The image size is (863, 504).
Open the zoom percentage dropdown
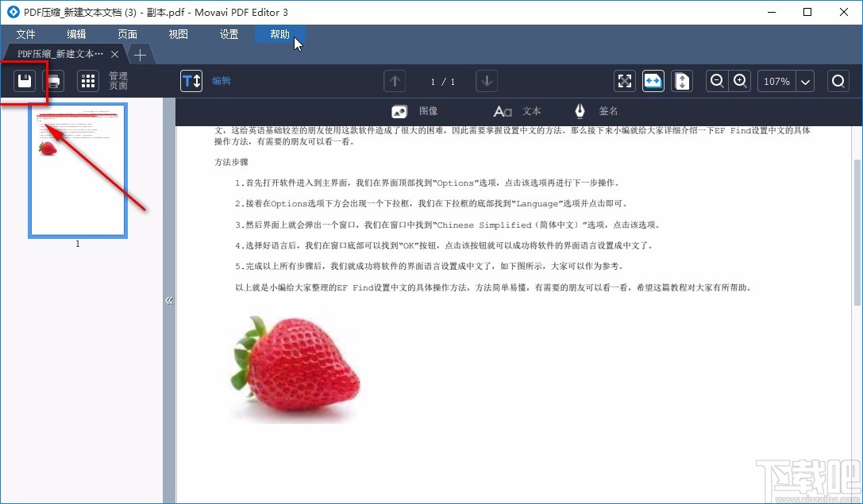pos(804,80)
